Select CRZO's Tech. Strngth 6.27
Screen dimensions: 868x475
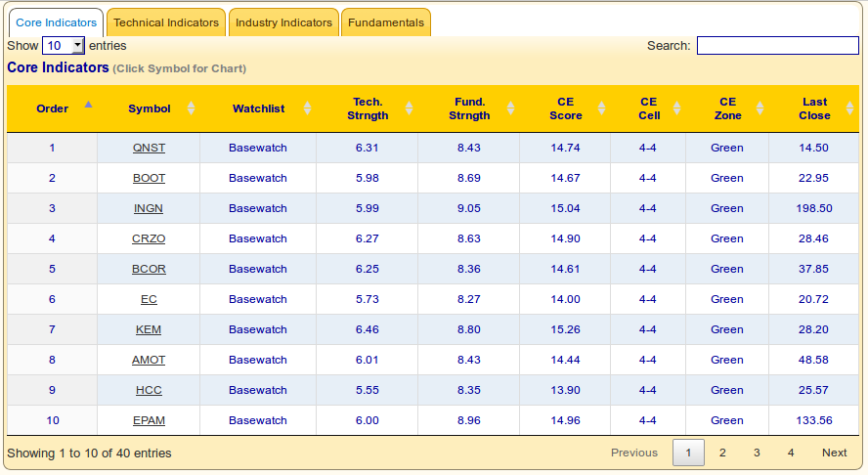(367, 238)
